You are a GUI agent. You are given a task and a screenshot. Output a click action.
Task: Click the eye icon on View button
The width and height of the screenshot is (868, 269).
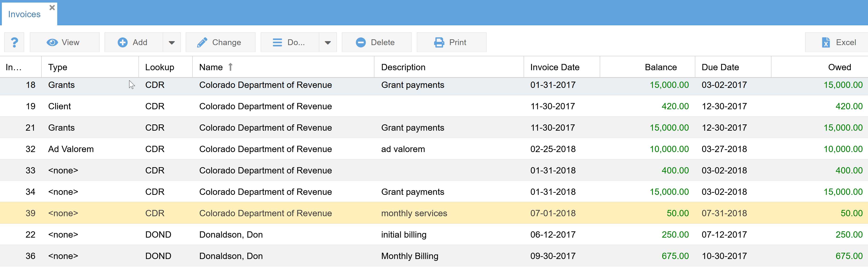tap(52, 42)
